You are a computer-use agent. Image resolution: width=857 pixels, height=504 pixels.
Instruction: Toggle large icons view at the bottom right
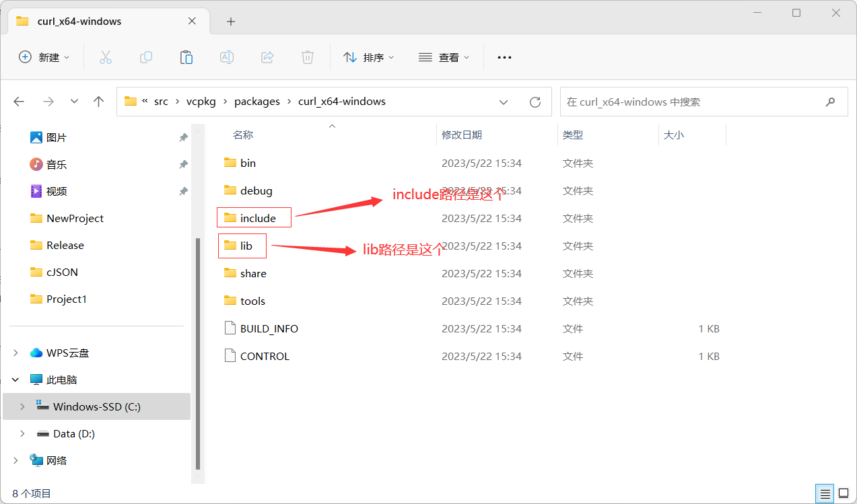(842, 493)
